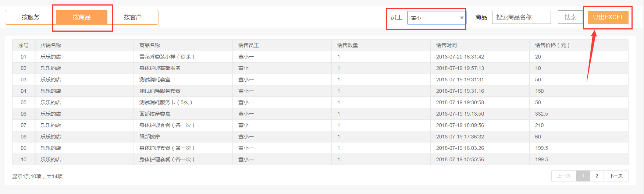The image size is (644, 194).
Task: Click the 上一页 pagination button
Action: [564, 176]
